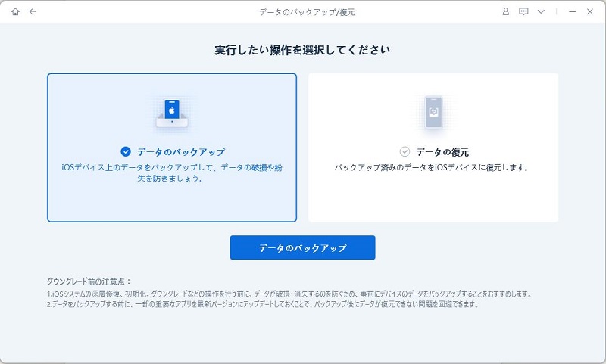
Task: Click the データのバックアップ card title
Action: pyautogui.click(x=181, y=151)
